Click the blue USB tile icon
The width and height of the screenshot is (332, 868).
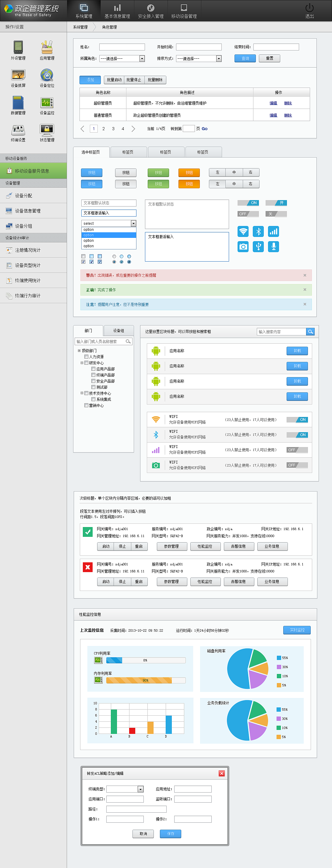point(259,247)
